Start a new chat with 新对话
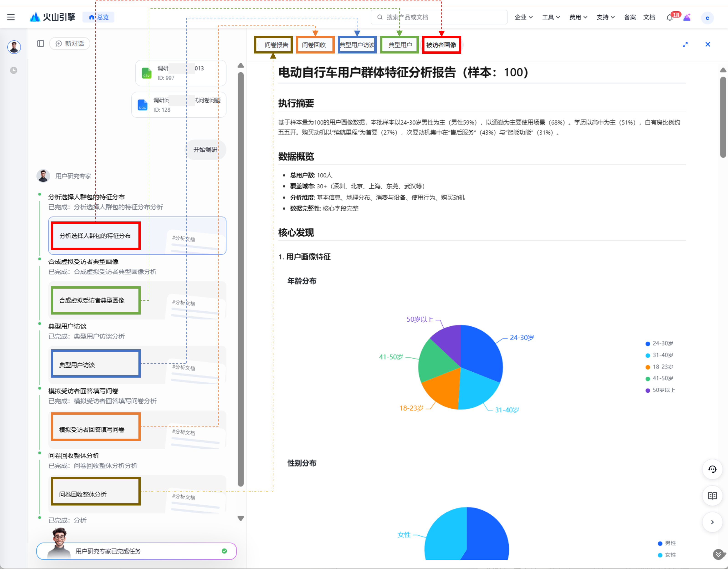728x569 pixels. pyautogui.click(x=70, y=44)
